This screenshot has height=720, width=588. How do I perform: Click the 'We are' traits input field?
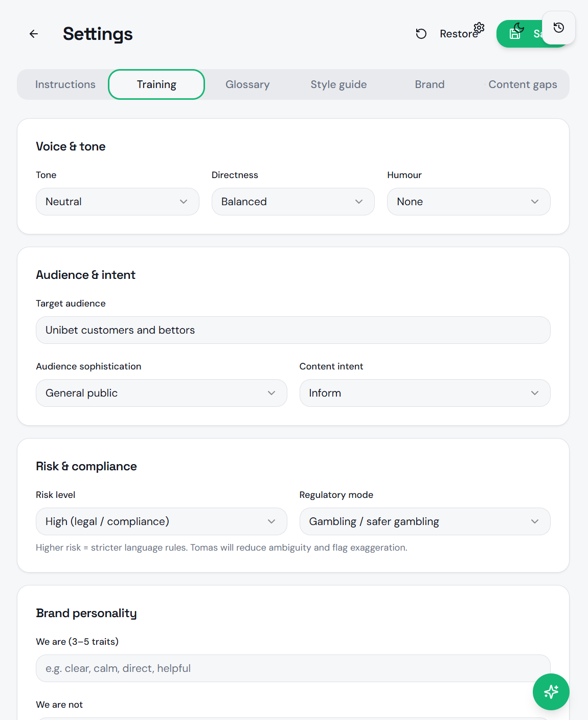pyautogui.click(x=292, y=668)
